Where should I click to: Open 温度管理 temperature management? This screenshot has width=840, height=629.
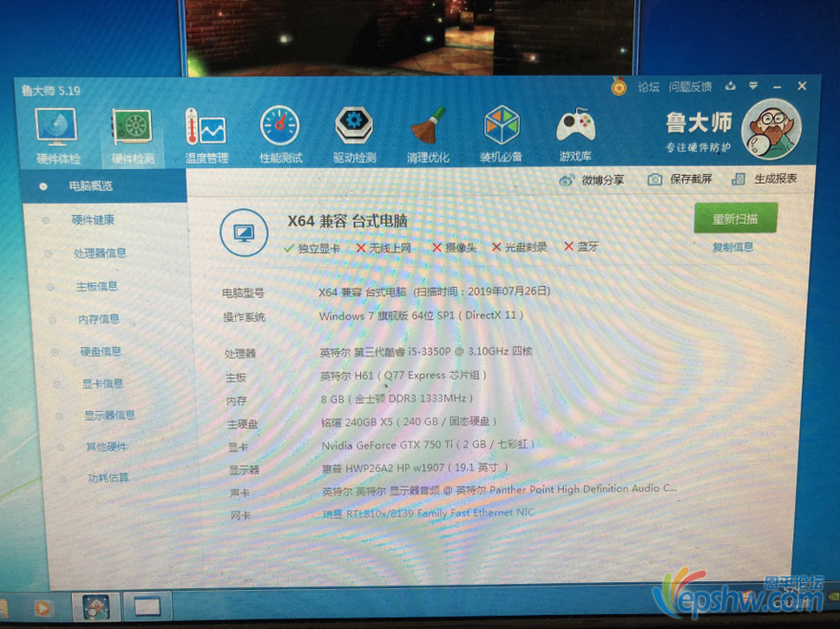click(x=206, y=136)
